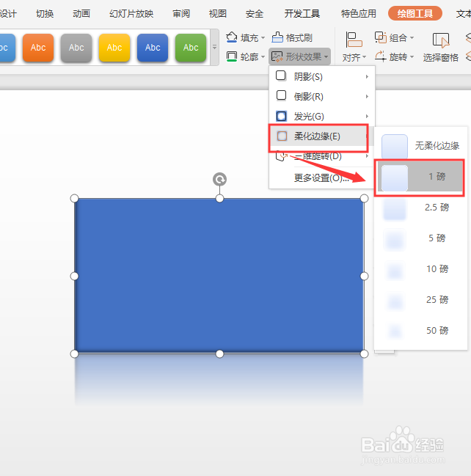Open 更多设置(O)... options
Image resolution: width=471 pixels, height=476 pixels.
(x=321, y=178)
